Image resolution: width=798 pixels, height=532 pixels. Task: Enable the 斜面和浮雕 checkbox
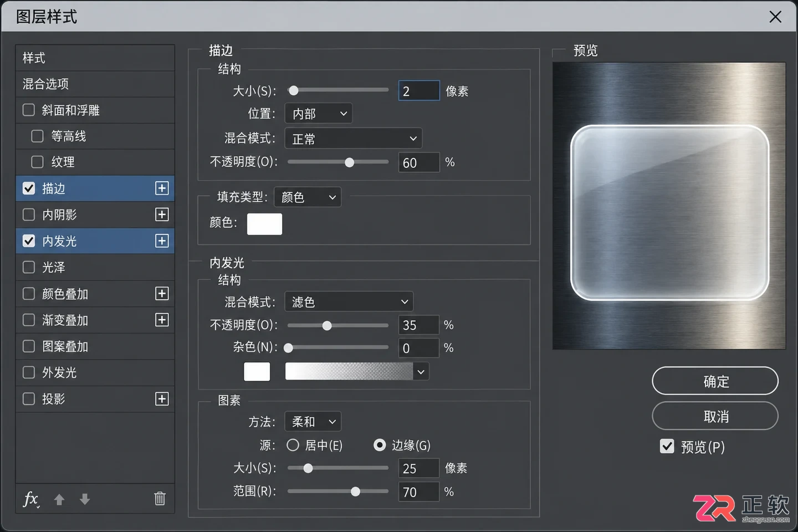(29, 110)
